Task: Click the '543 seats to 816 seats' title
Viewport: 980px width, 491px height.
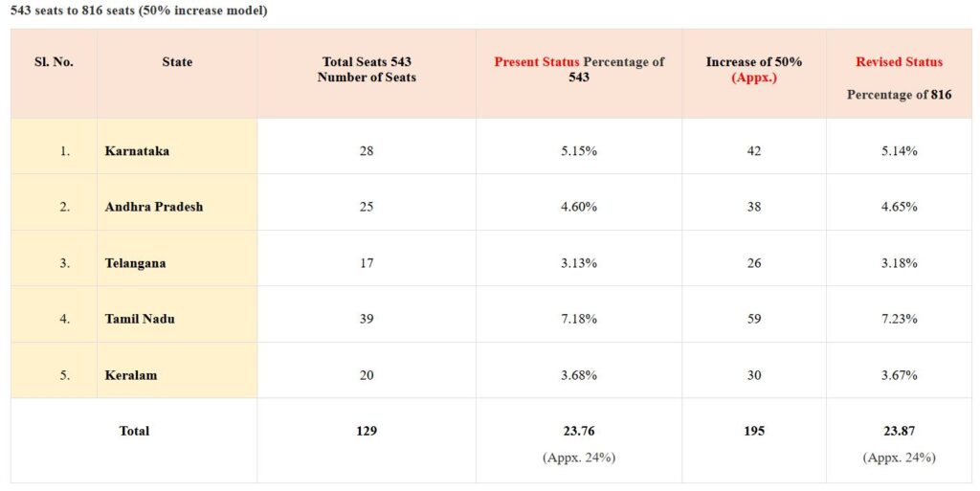Action: (139, 11)
